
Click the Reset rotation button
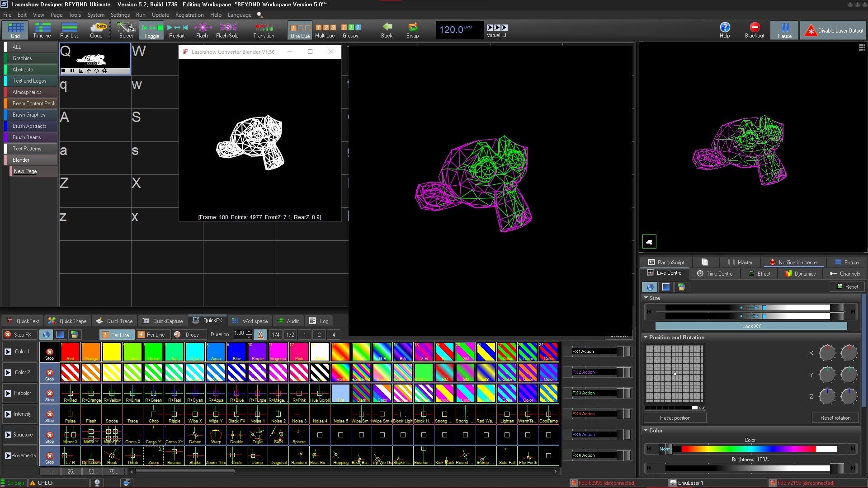click(x=835, y=418)
